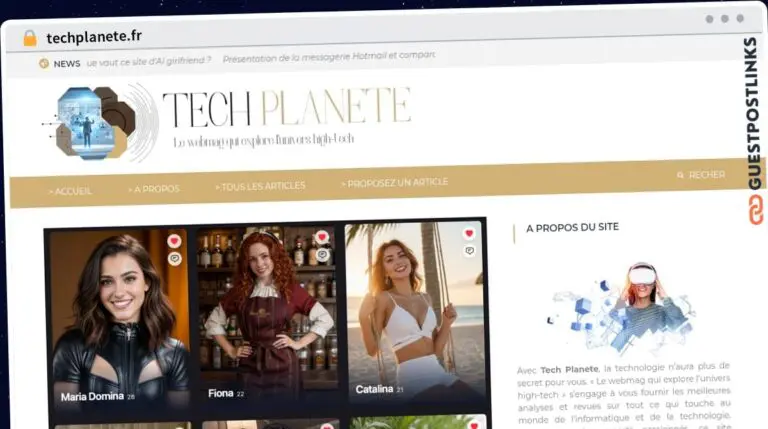Open chat bubble icon on Fiona card

point(322,255)
